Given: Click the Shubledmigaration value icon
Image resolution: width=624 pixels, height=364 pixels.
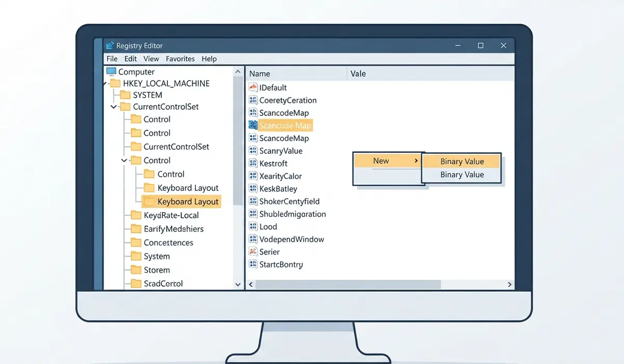Looking at the screenshot, I should [x=253, y=214].
